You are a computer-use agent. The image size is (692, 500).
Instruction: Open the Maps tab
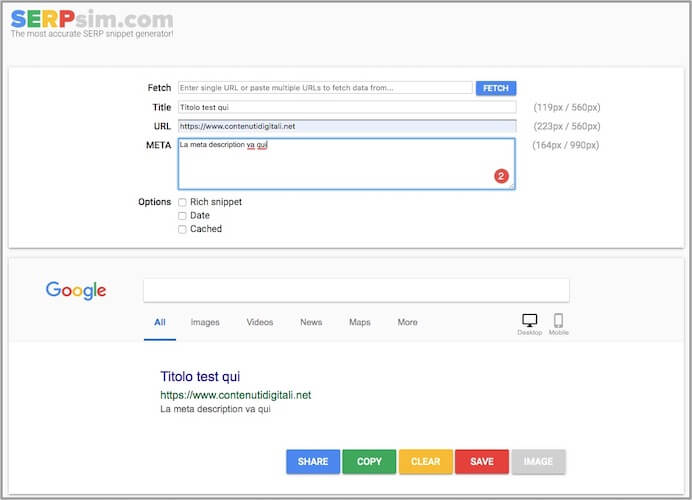(x=360, y=322)
